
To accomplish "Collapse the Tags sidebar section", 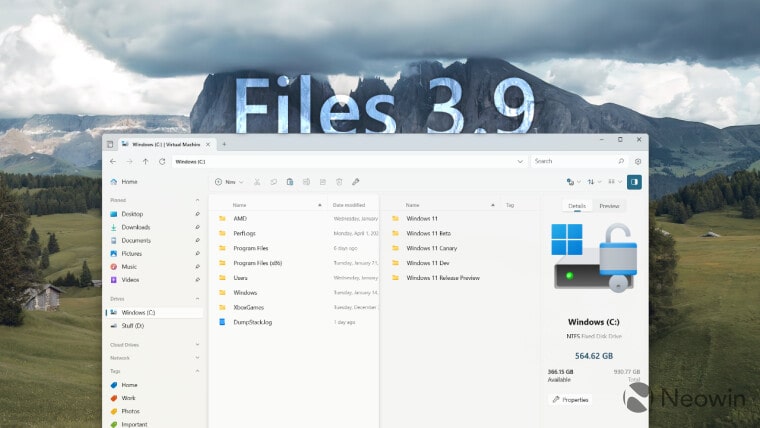I will click(197, 371).
